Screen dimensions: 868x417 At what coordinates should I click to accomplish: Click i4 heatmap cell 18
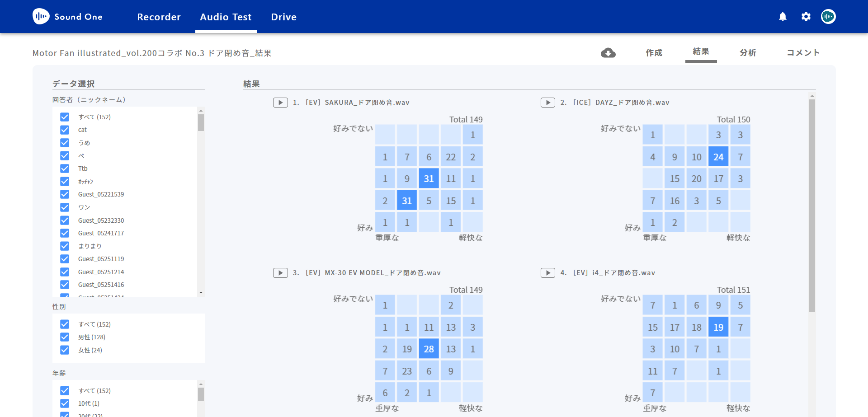(x=697, y=327)
